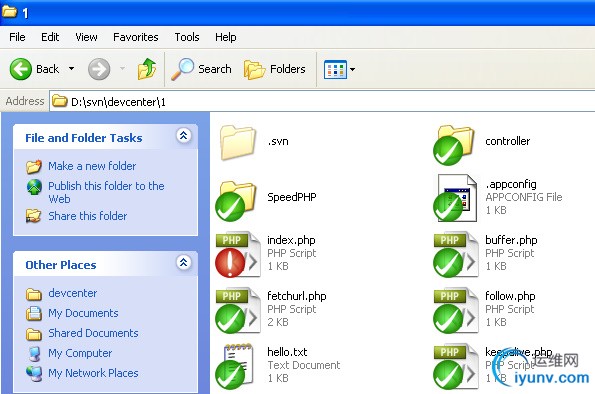Click the Views icon in toolbar
The width and height of the screenshot is (595, 394).
(x=335, y=69)
